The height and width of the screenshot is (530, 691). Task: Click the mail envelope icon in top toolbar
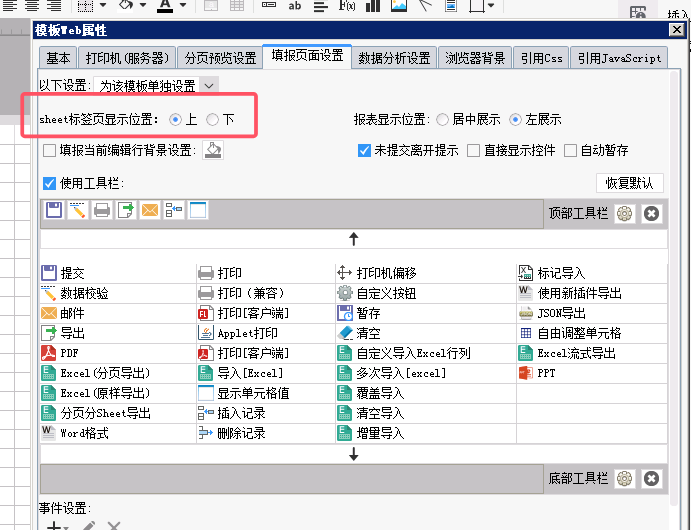(x=150, y=210)
